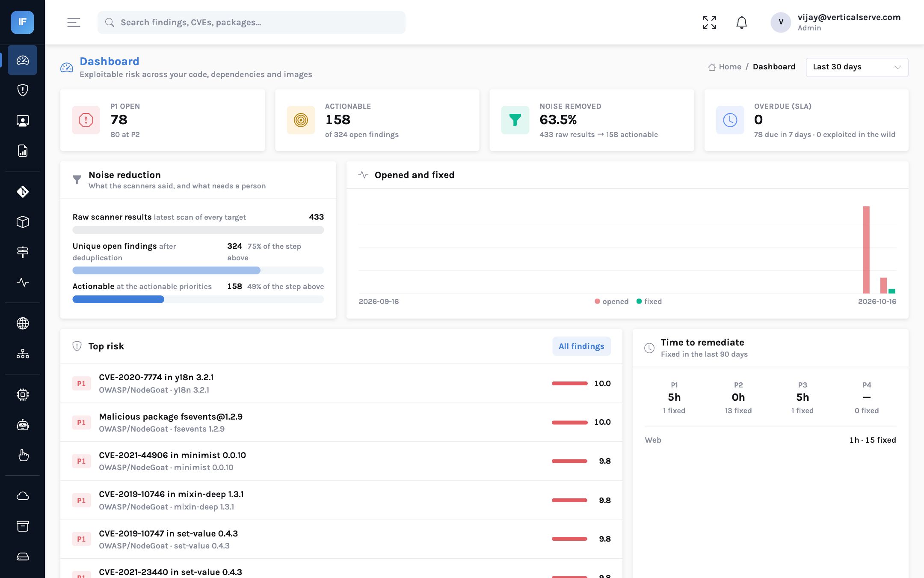Open the signpost sidebar icon
The height and width of the screenshot is (578, 924).
[23, 252]
